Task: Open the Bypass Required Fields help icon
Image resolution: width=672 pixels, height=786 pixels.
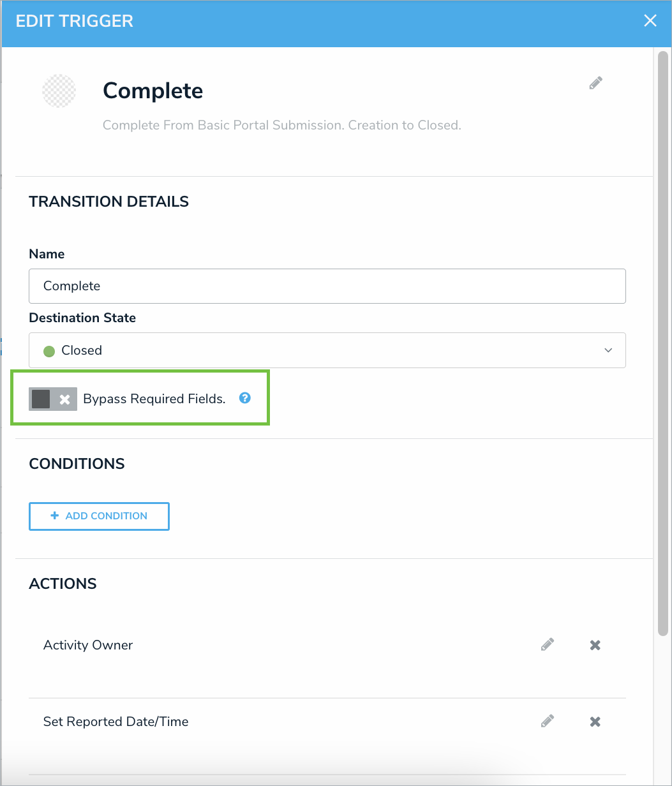Action: (x=244, y=398)
